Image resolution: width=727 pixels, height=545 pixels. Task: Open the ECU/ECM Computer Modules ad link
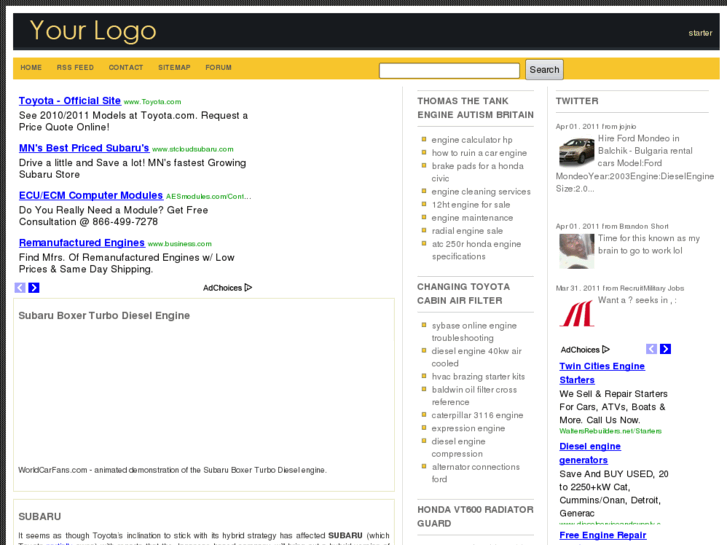click(91, 195)
